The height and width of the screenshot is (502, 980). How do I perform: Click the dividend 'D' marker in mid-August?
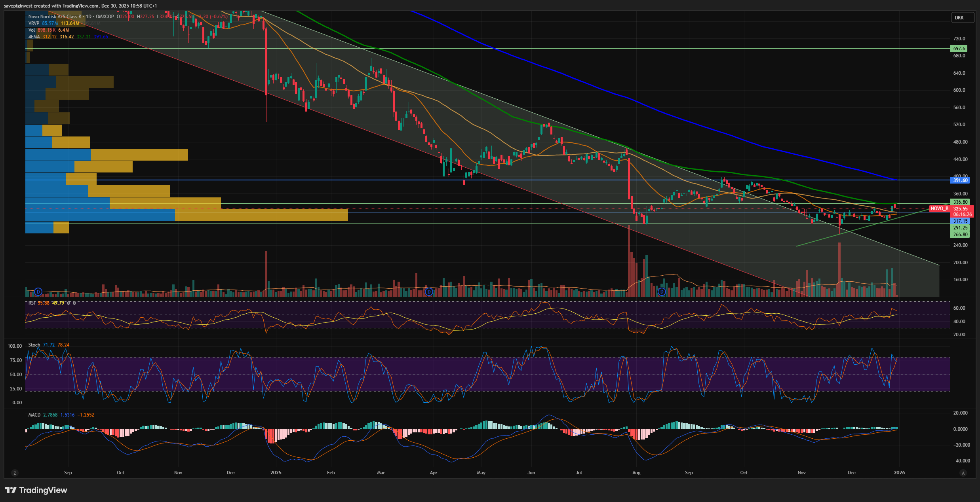(662, 292)
